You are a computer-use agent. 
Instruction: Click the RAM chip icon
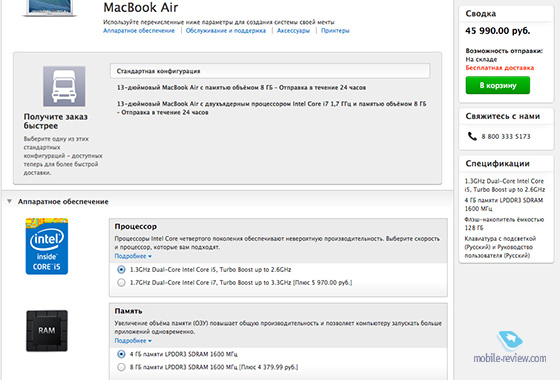pos(47,331)
